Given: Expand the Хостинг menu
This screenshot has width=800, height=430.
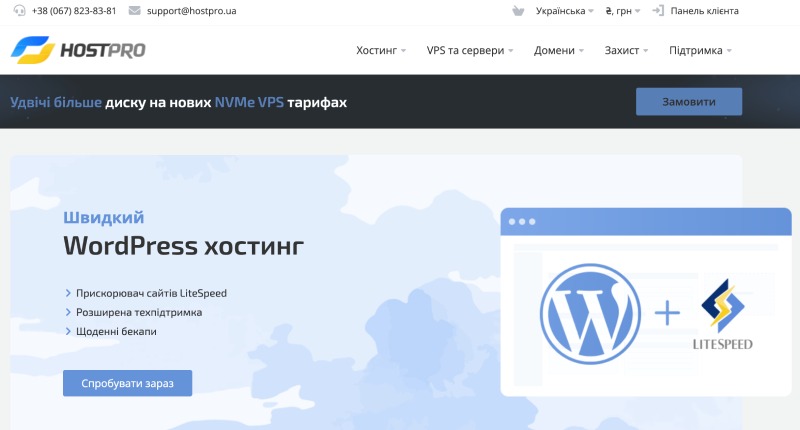Looking at the screenshot, I should (x=381, y=50).
